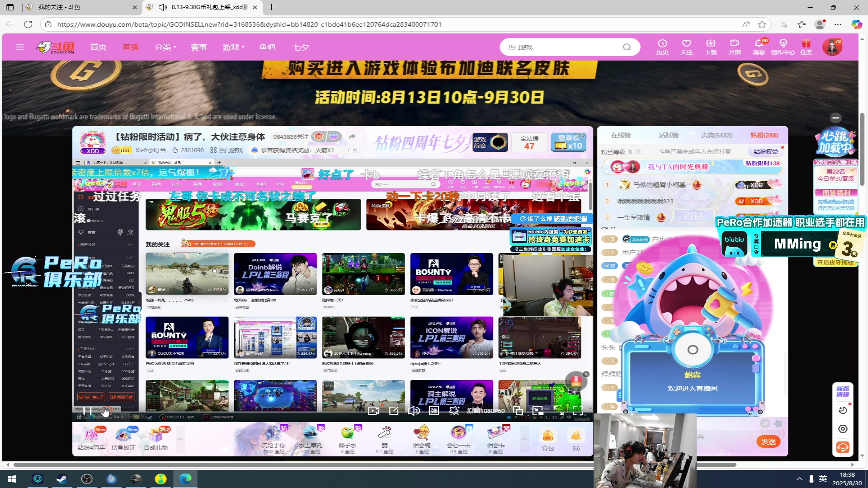Expand the 游戏 dropdown in navigation

[x=234, y=47]
